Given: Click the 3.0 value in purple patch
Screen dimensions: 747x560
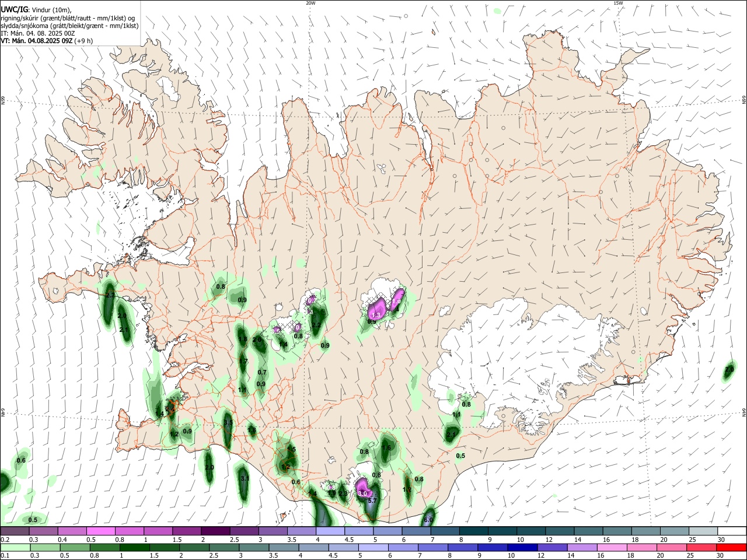Looking at the screenshot, I should (x=362, y=494).
